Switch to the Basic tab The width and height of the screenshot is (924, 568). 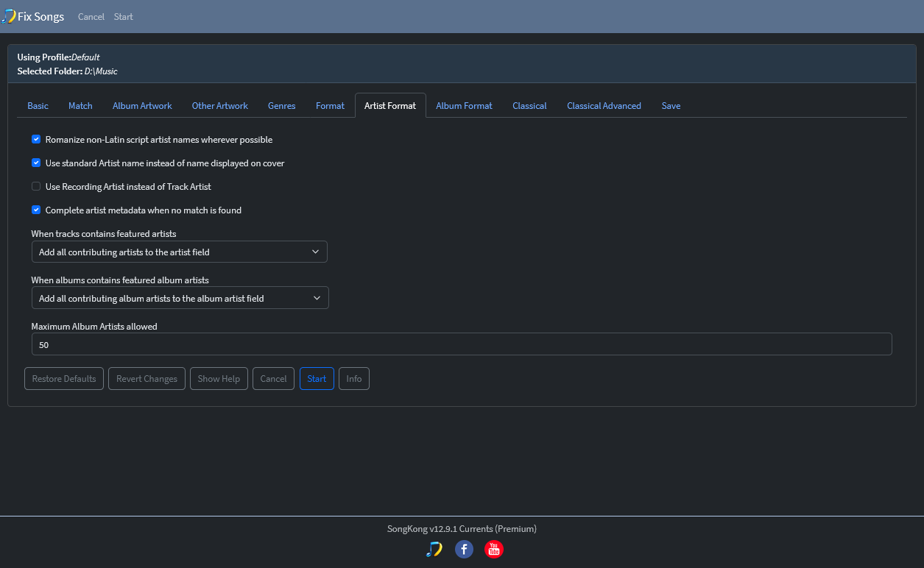coord(38,105)
